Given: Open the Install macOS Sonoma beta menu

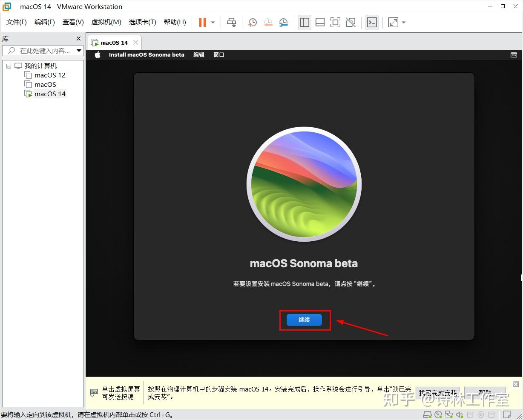Looking at the screenshot, I should pos(147,54).
